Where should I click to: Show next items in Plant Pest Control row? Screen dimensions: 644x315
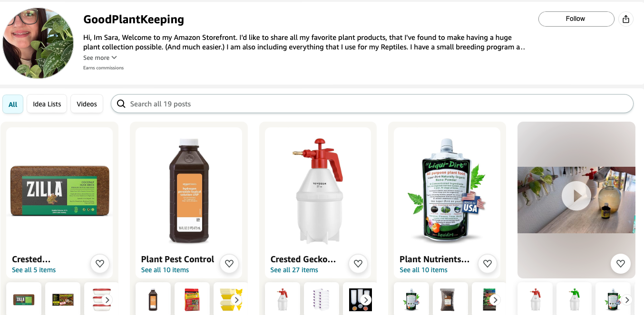[x=236, y=300]
